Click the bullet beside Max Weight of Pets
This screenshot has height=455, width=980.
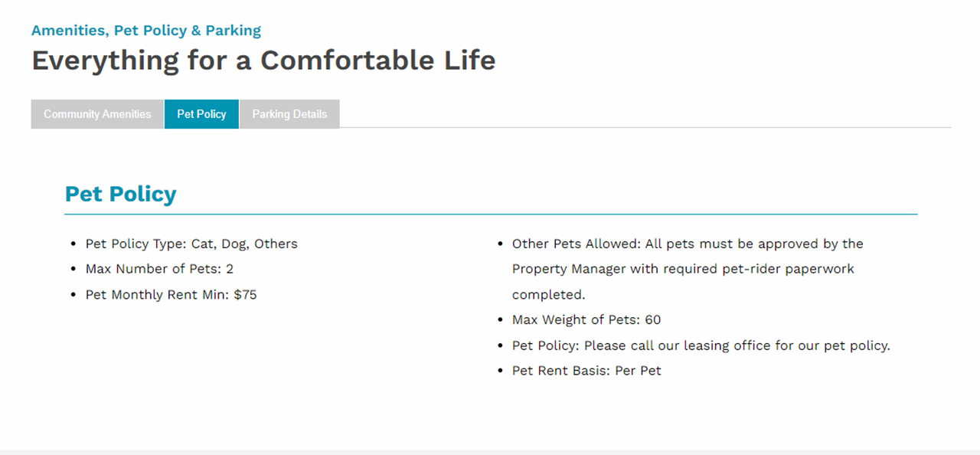[x=500, y=320]
